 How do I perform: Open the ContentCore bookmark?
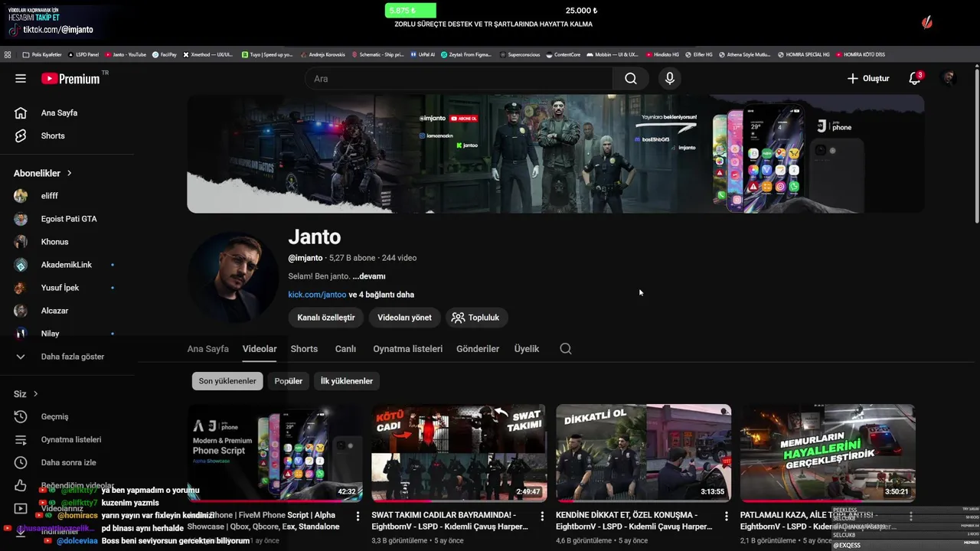point(563,55)
